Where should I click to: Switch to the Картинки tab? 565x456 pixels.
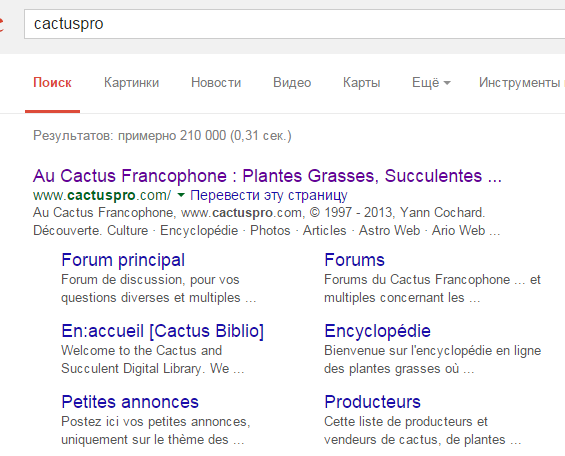[x=132, y=82]
